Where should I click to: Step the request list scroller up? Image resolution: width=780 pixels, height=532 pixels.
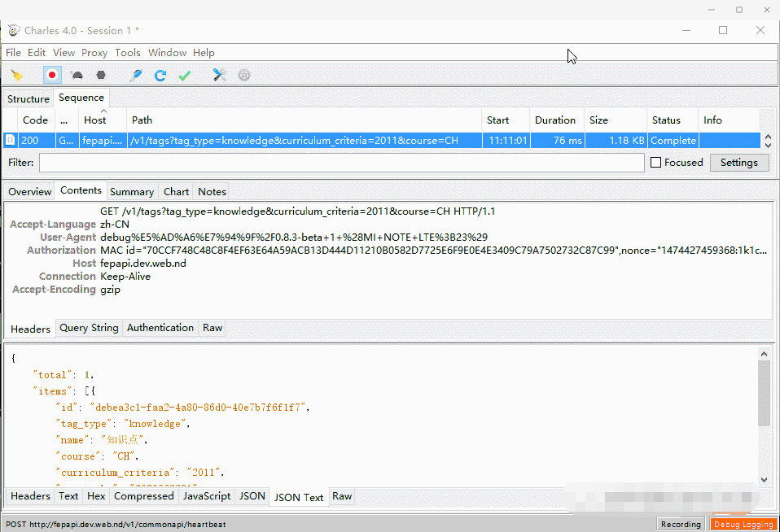(768, 137)
